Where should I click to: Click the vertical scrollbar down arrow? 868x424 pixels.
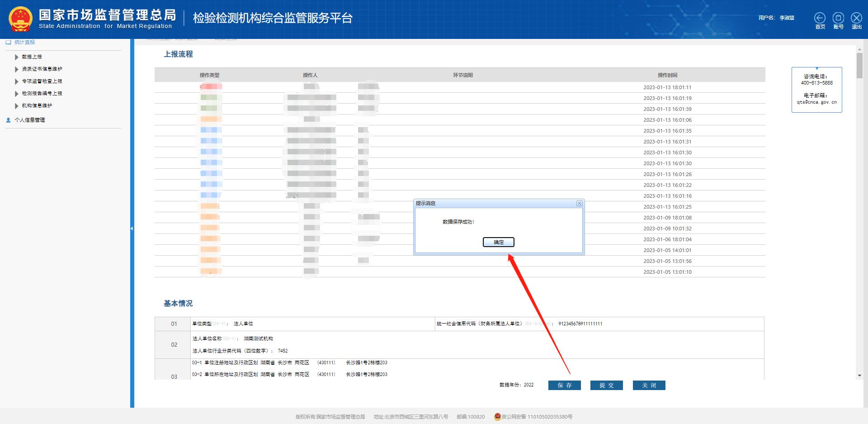click(859, 376)
